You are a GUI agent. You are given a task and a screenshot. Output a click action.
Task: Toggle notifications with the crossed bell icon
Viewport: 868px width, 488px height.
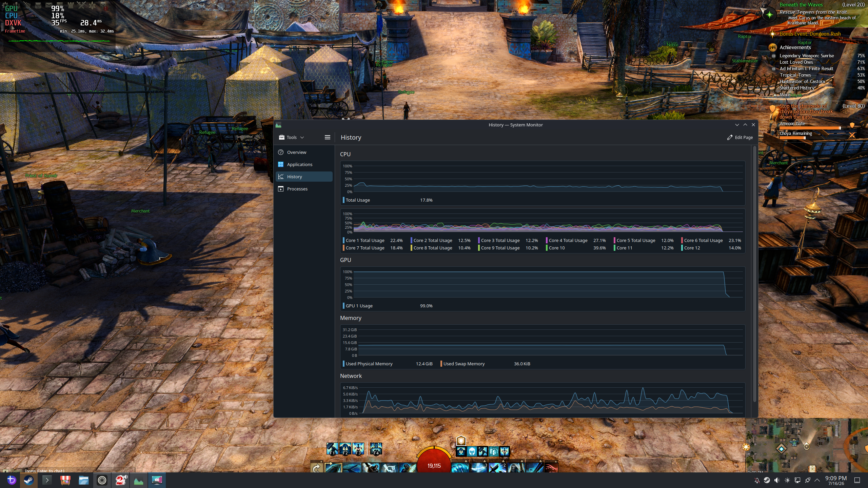(757, 480)
